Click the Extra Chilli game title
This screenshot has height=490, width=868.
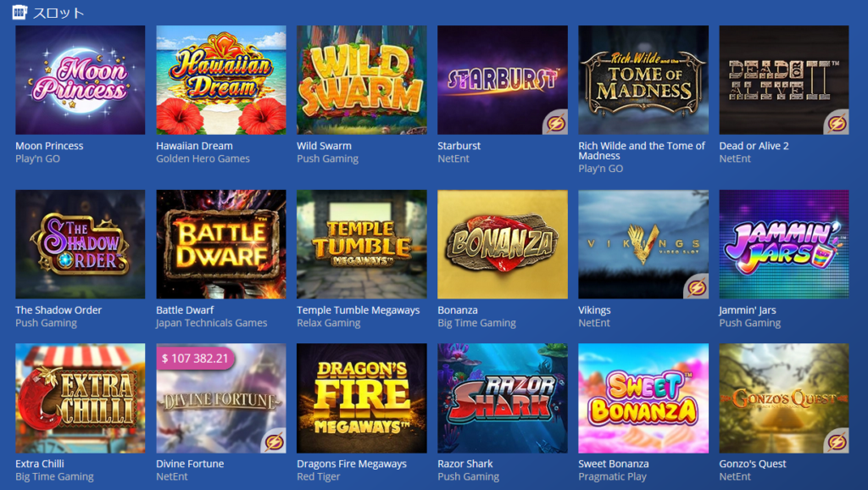pyautogui.click(x=40, y=464)
